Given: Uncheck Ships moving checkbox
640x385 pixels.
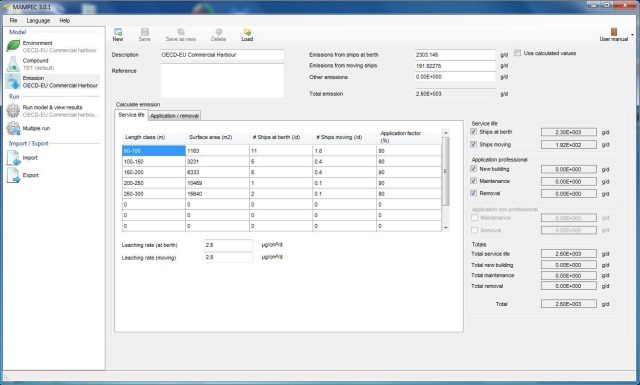Looking at the screenshot, I should 473,144.
